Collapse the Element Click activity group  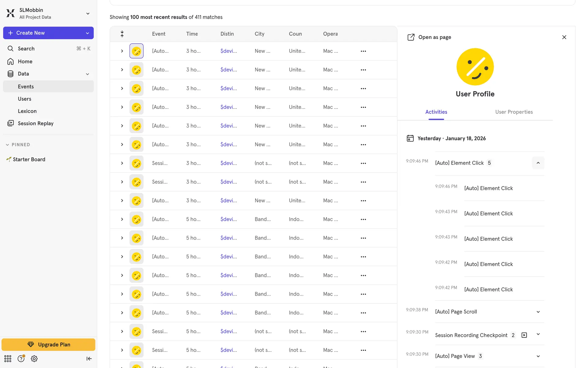tap(538, 163)
